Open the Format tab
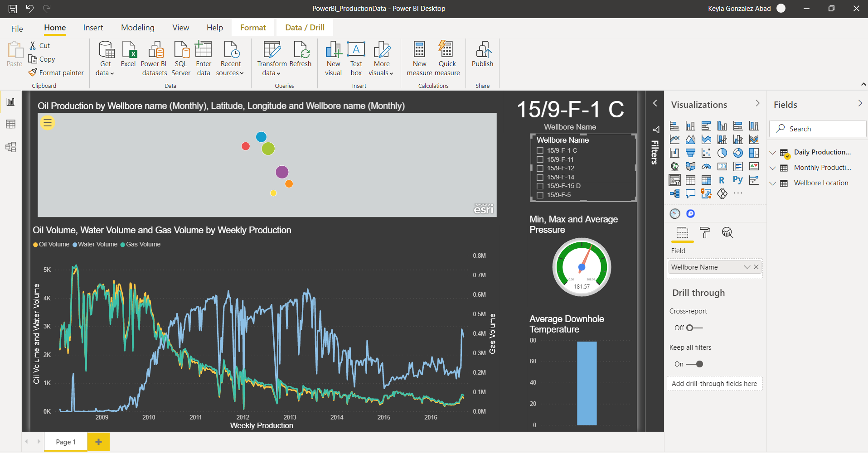The width and height of the screenshot is (868, 453). 253,27
